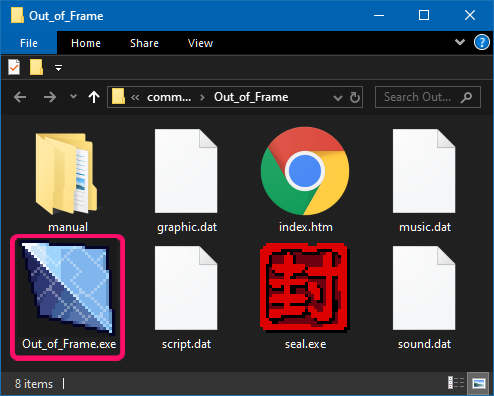
Task: Open the recent locations dropdown arrow
Action: pos(73,97)
